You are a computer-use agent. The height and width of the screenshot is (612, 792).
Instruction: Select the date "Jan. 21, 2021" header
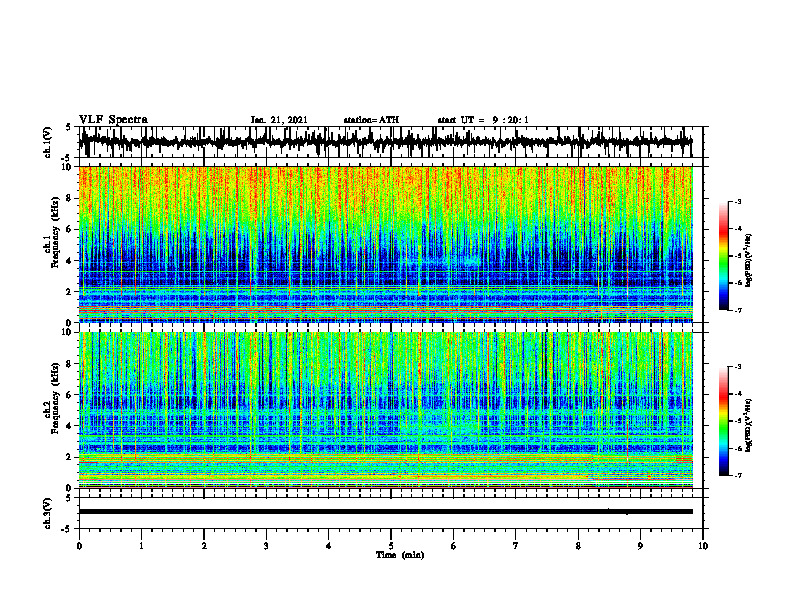click(279, 120)
